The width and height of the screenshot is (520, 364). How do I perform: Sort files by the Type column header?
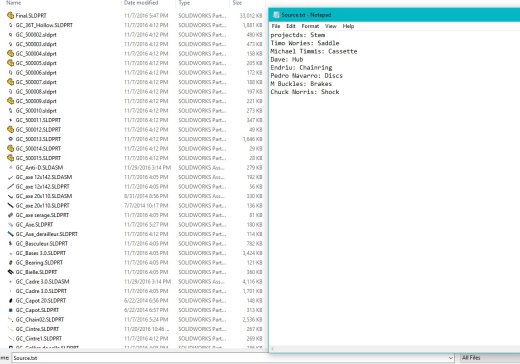tap(184, 3)
